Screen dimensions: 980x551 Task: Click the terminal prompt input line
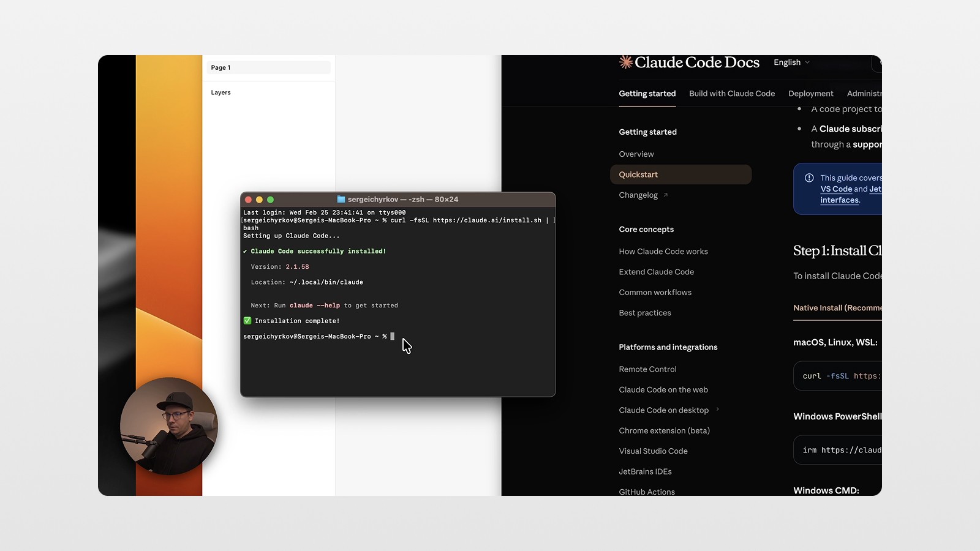click(x=393, y=336)
